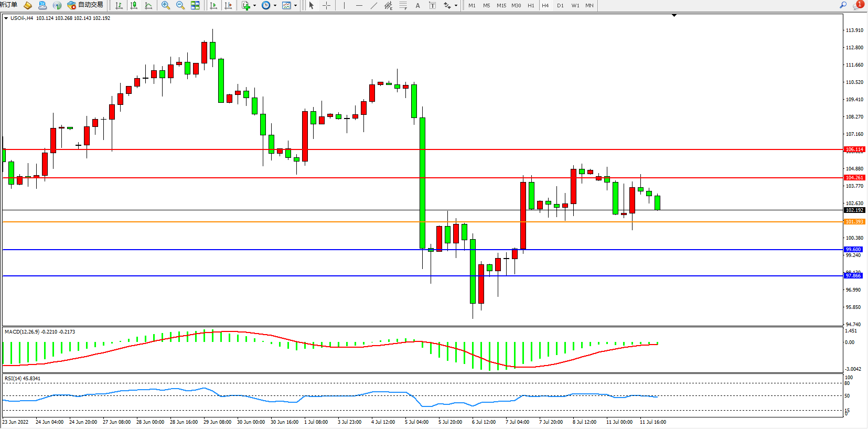
Task: Open the search magnifier icon
Action: click(x=843, y=5)
